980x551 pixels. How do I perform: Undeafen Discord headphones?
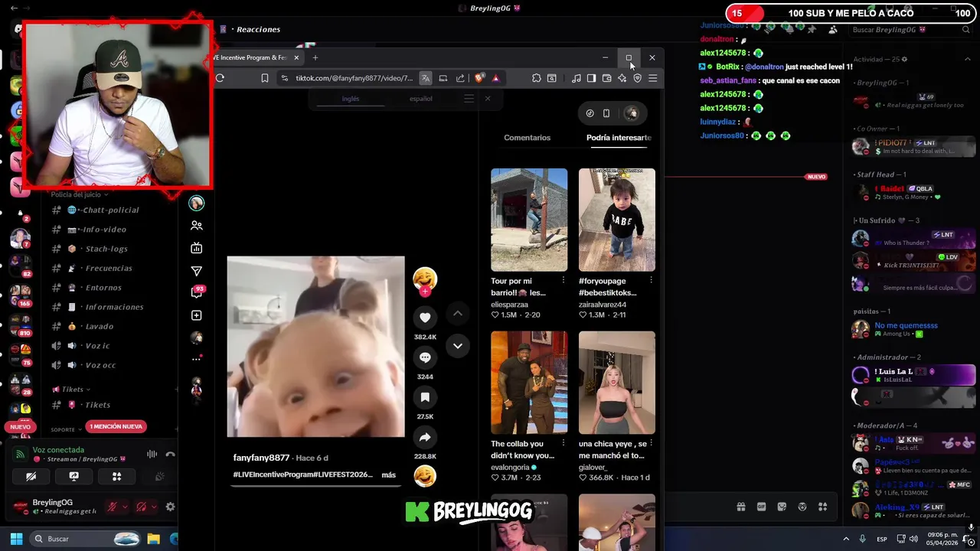[141, 507]
